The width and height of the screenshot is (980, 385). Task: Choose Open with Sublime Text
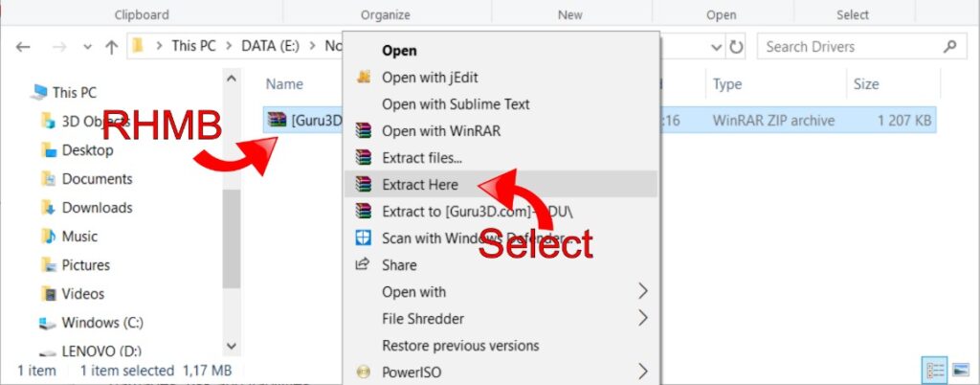click(456, 104)
